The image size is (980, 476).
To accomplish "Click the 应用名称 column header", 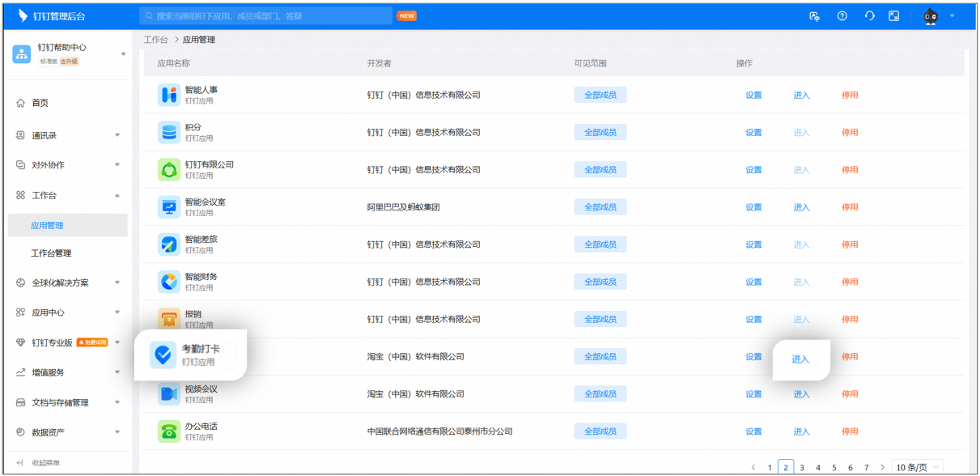I will (x=173, y=63).
